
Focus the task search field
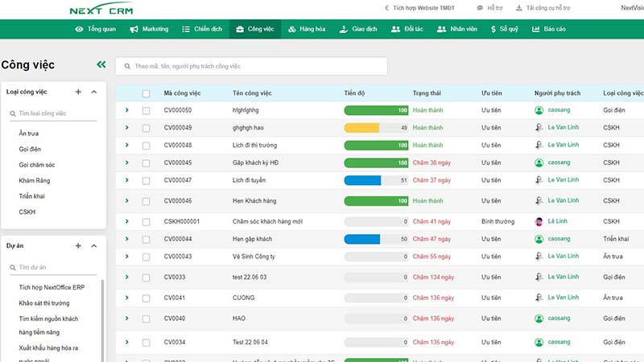(251, 66)
